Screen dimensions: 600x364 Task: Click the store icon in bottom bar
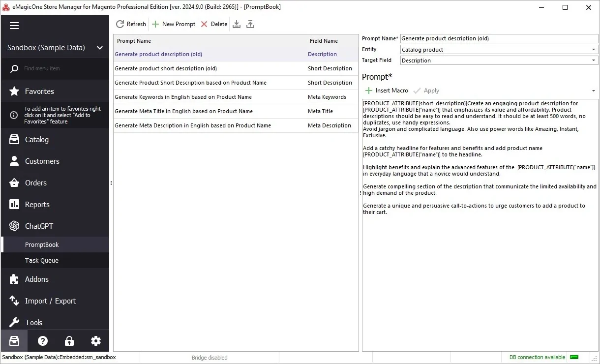point(14,341)
